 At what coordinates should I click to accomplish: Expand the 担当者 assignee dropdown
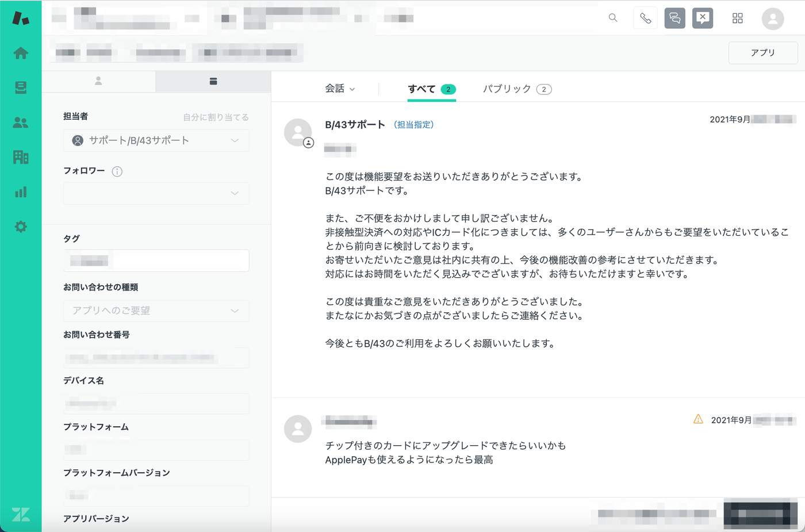pyautogui.click(x=156, y=141)
